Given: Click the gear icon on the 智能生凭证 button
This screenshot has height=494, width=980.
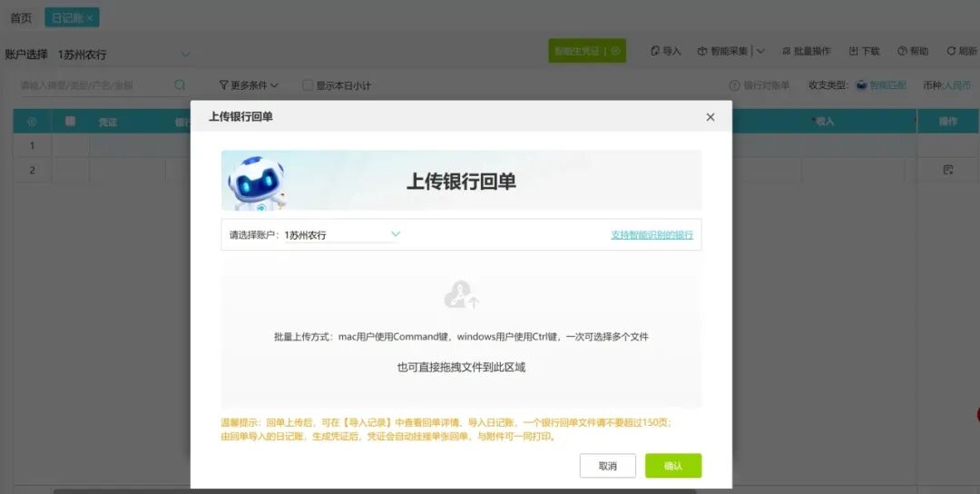Looking at the screenshot, I should coord(615,51).
